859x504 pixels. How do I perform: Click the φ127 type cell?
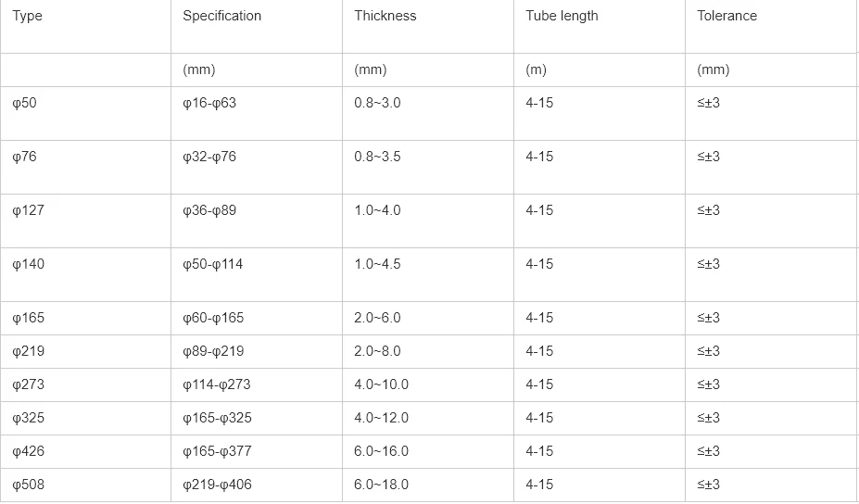coord(28,210)
